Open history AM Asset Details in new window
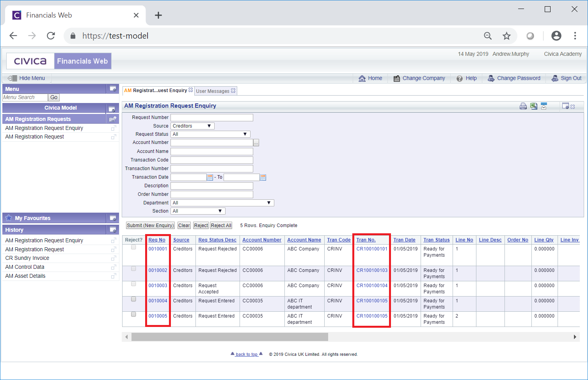This screenshot has height=380, width=588. click(114, 276)
